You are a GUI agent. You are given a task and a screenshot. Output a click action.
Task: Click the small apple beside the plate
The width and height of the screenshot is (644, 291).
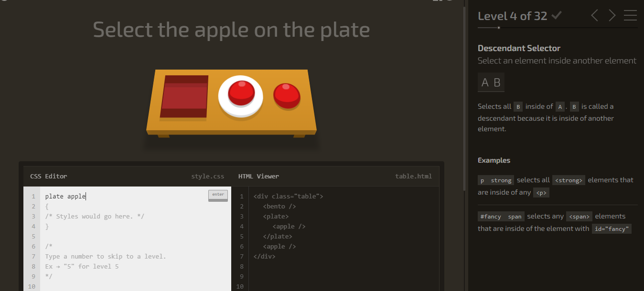(x=287, y=95)
